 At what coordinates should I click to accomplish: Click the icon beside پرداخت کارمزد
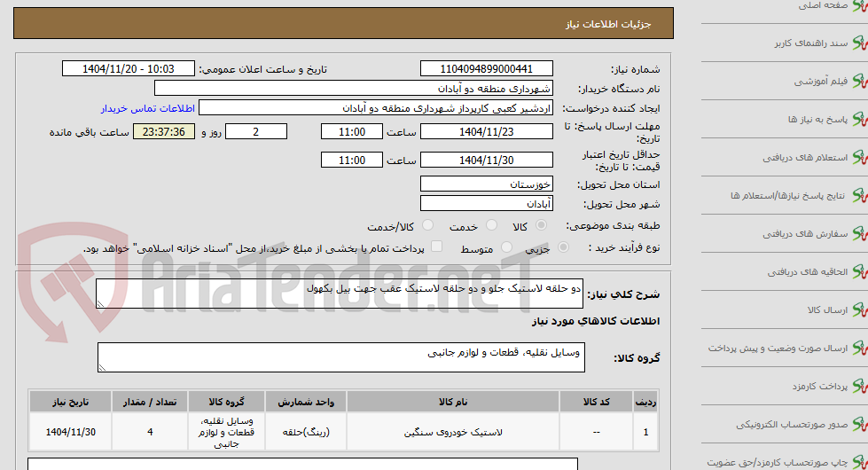tap(860, 387)
